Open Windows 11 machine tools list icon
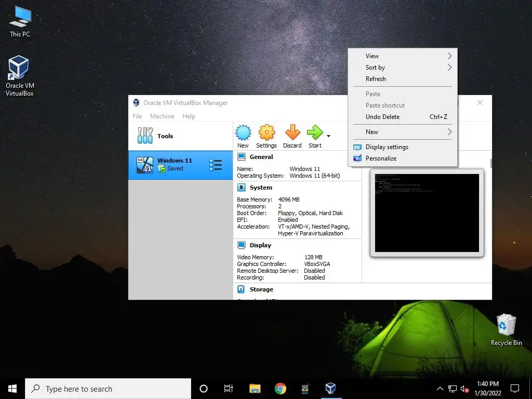 point(216,165)
